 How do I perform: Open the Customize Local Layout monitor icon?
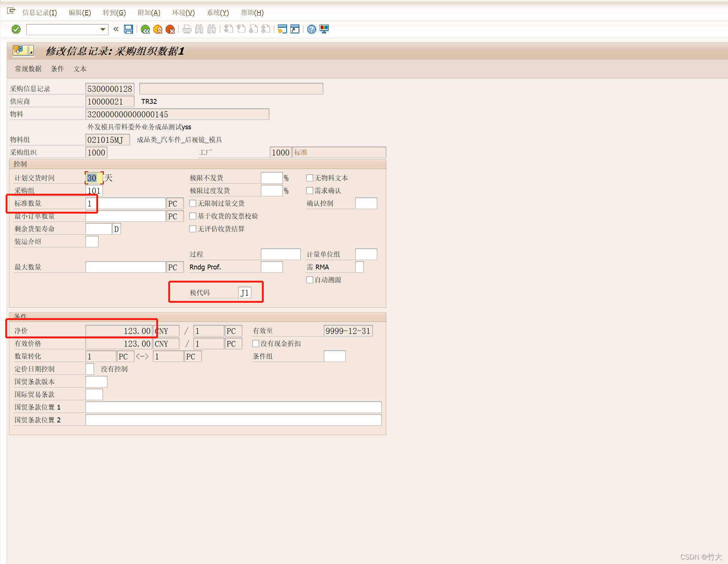pos(324,29)
